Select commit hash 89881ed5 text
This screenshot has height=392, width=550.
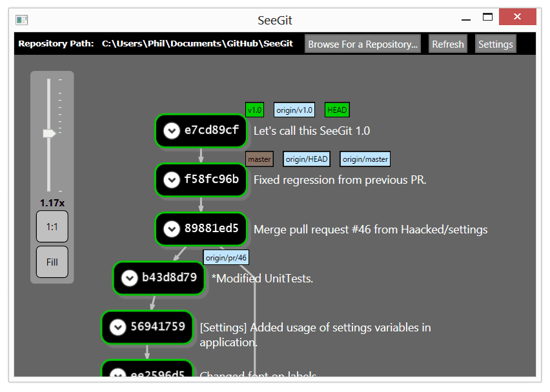pyautogui.click(x=212, y=228)
